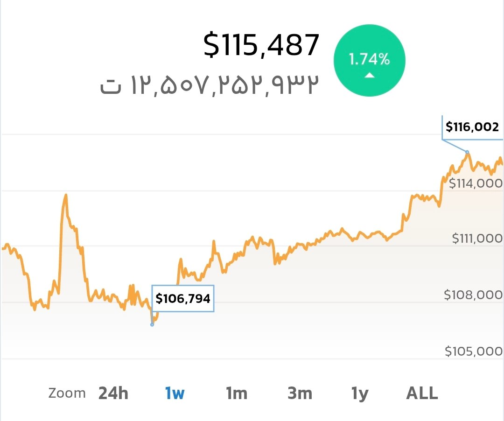Select the 24h zoom range
The image size is (504, 421).
pos(113,393)
